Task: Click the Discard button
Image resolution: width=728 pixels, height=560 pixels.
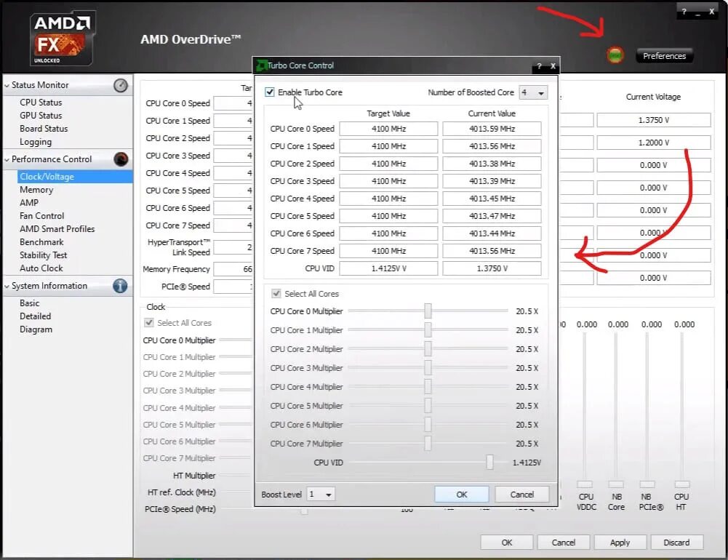Action: pyautogui.click(x=676, y=543)
